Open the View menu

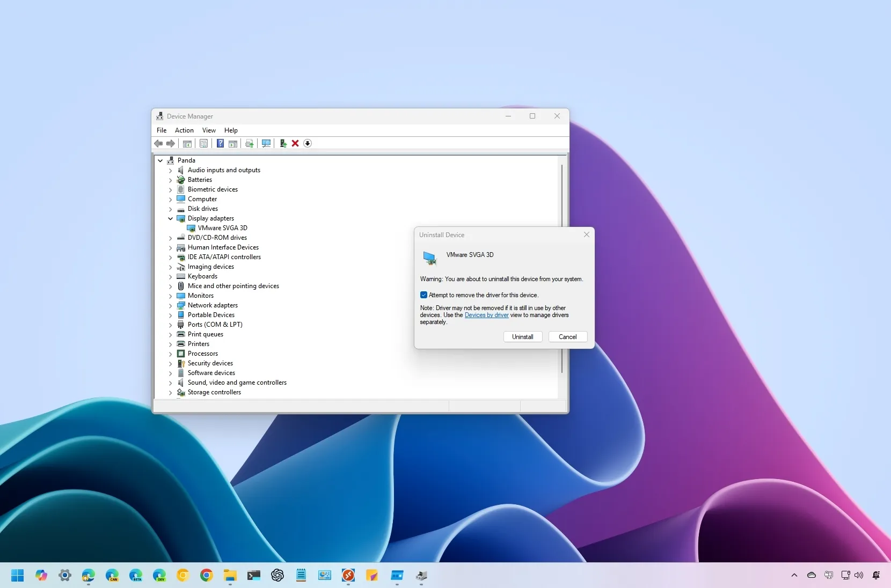[209, 130]
